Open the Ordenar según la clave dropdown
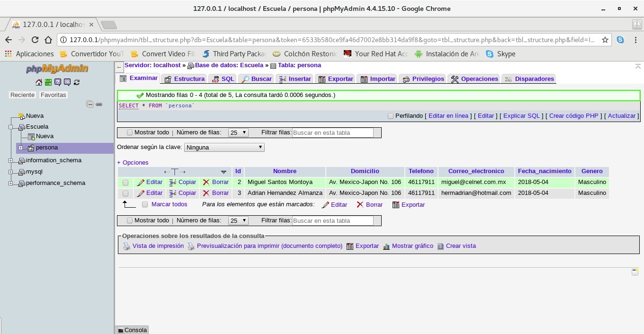This screenshot has width=644, height=334. click(224, 148)
